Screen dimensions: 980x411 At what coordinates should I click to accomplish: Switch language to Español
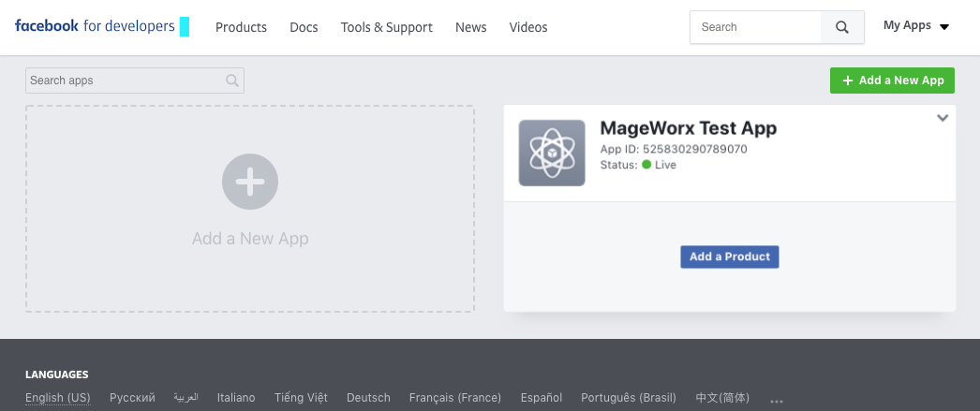pyautogui.click(x=542, y=398)
